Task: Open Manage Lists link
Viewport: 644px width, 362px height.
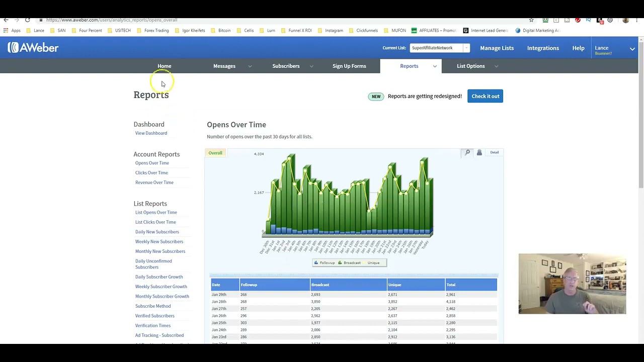Action: pyautogui.click(x=497, y=48)
